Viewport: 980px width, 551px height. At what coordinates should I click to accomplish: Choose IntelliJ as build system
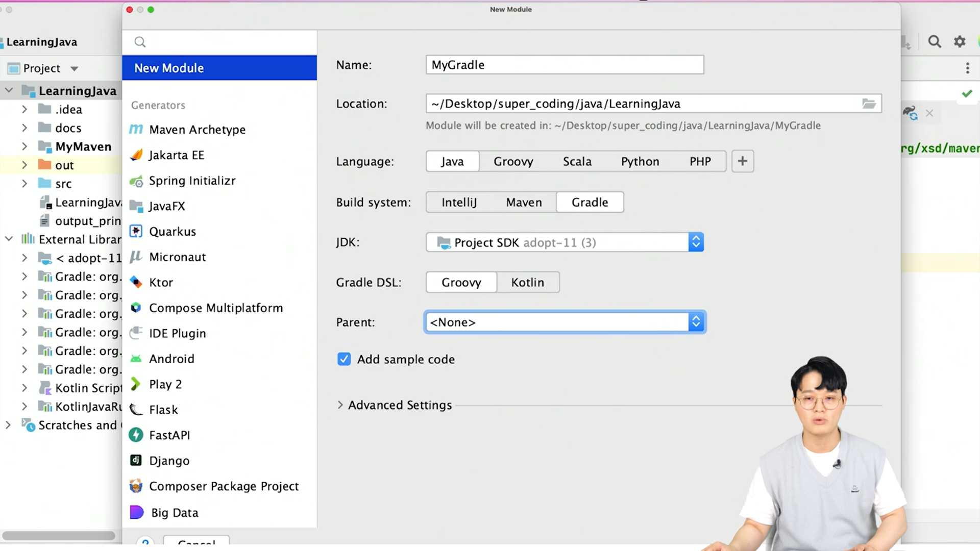[459, 202]
